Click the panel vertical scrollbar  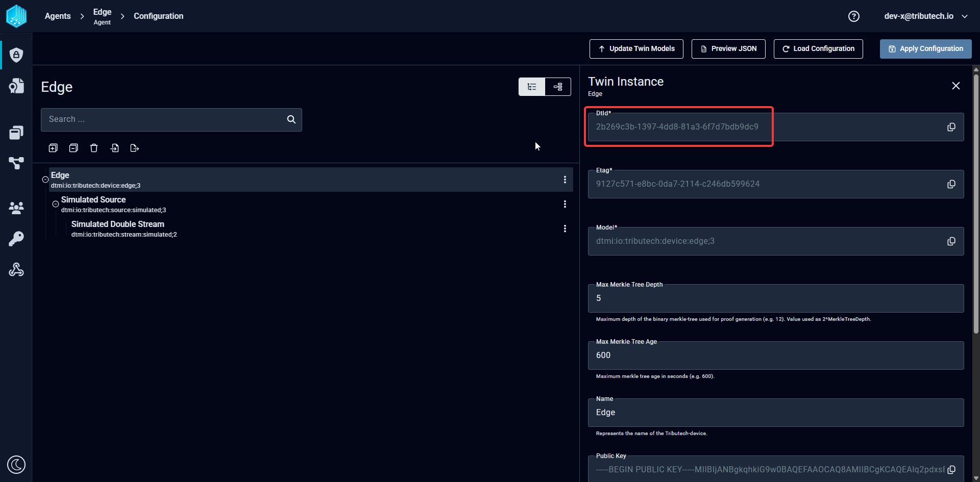point(976,204)
